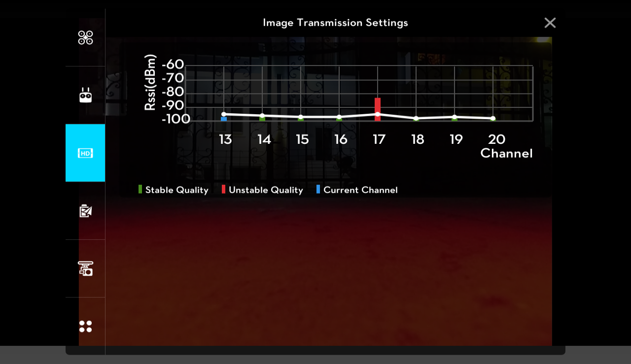Click the -90 axis value

point(173,105)
